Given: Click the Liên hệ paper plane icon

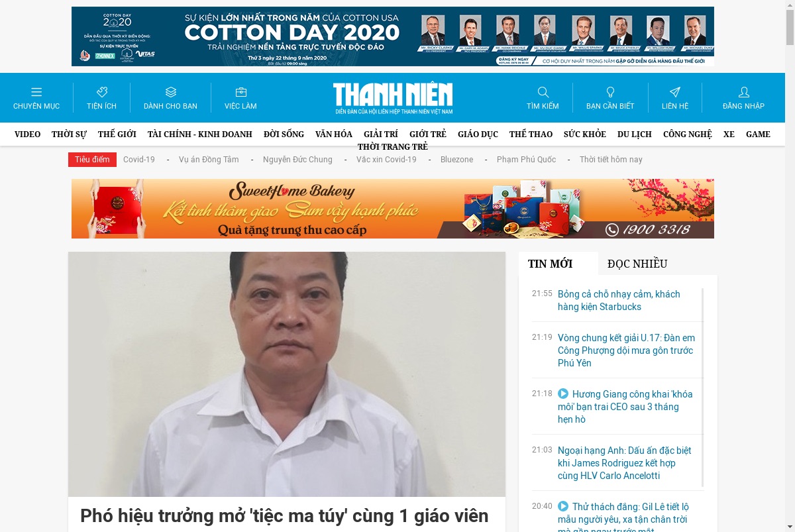Looking at the screenshot, I should click(x=674, y=92).
